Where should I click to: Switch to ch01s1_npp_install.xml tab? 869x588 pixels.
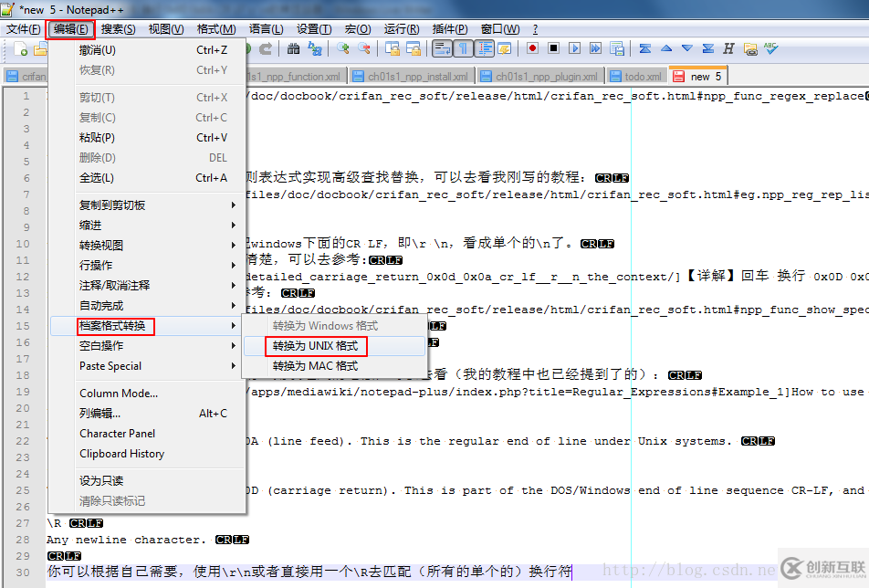click(x=411, y=77)
